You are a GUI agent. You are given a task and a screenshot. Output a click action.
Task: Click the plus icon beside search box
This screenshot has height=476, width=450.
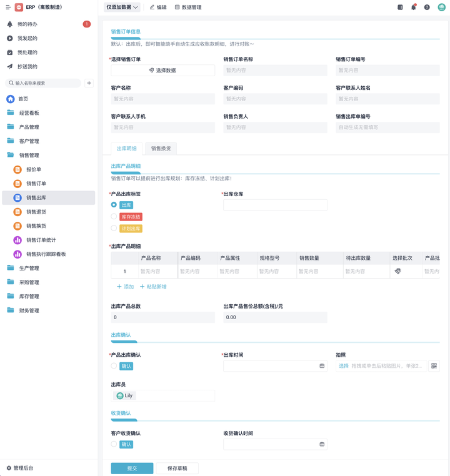pos(89,83)
